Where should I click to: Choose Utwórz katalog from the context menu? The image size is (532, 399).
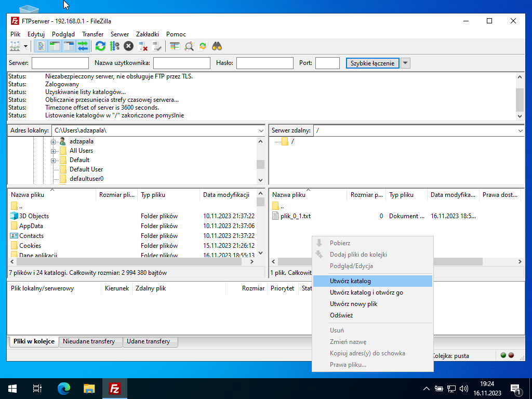(373, 281)
